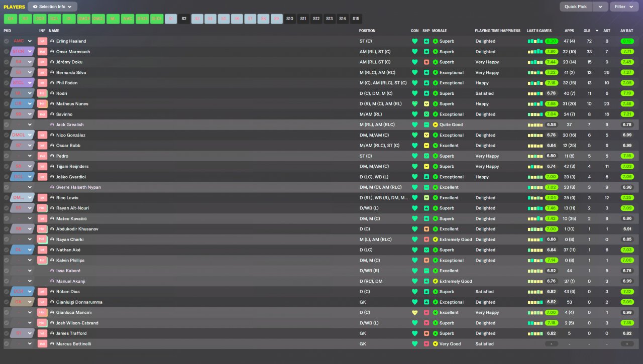The image size is (643, 364).
Task: Click the profile icon beside Jack Grealish
Action: coord(52,125)
